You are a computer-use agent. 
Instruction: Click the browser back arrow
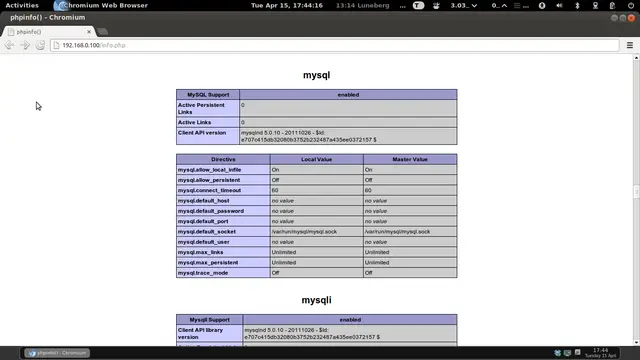click(9, 45)
